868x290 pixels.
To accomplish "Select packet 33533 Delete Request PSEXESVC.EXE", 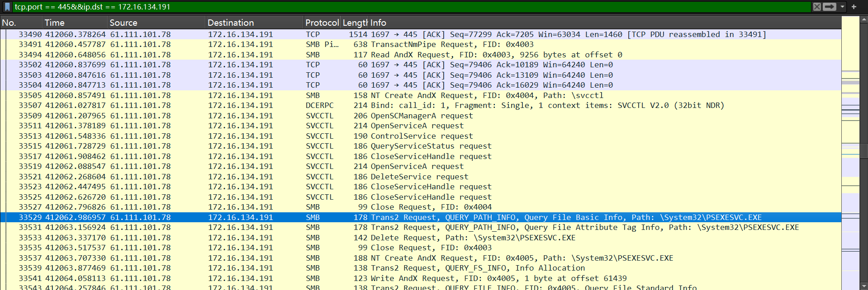I will [421, 238].
